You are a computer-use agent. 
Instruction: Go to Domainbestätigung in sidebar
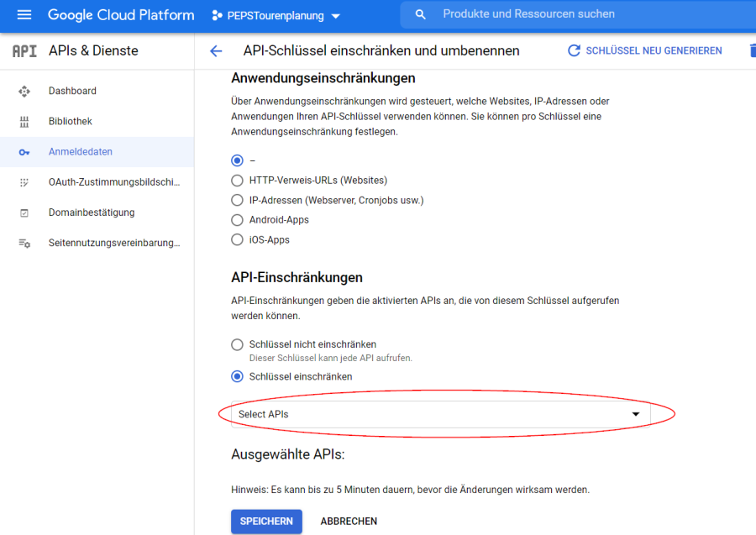pyautogui.click(x=92, y=213)
